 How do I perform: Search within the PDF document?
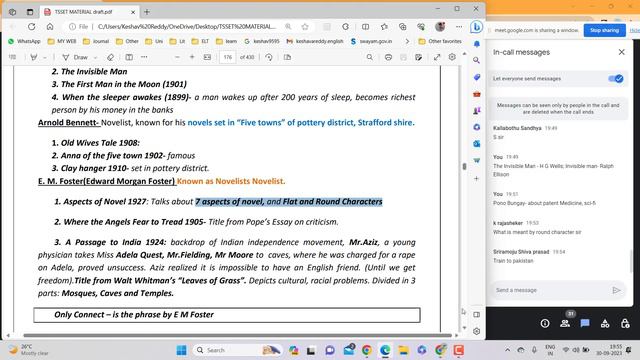tap(369, 57)
